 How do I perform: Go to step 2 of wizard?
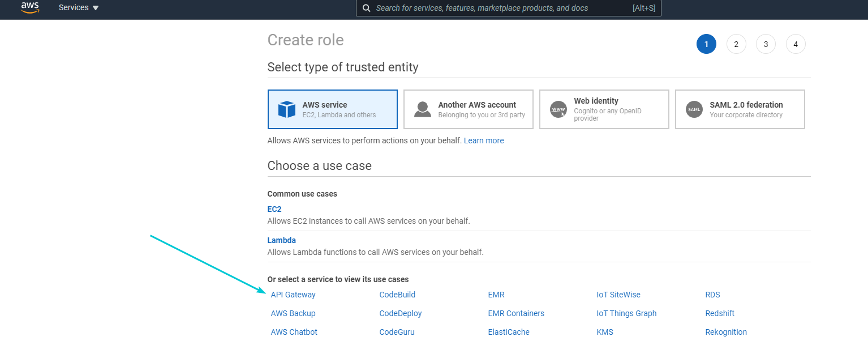pyautogui.click(x=736, y=44)
